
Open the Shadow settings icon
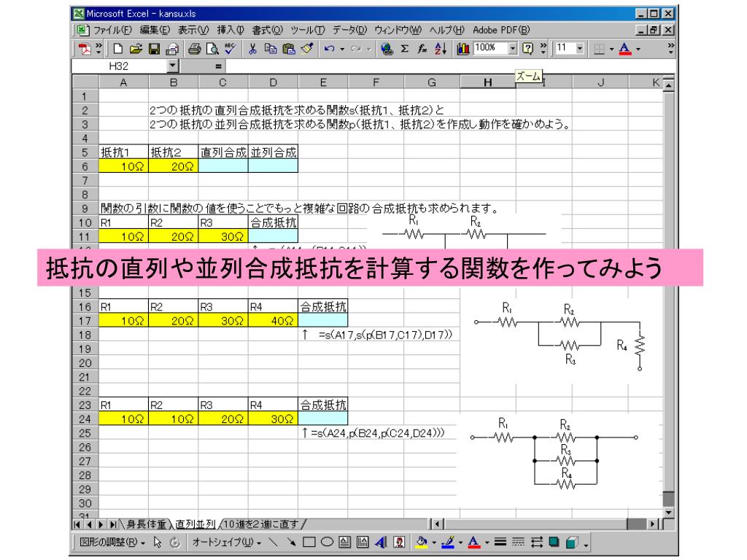coord(554,542)
